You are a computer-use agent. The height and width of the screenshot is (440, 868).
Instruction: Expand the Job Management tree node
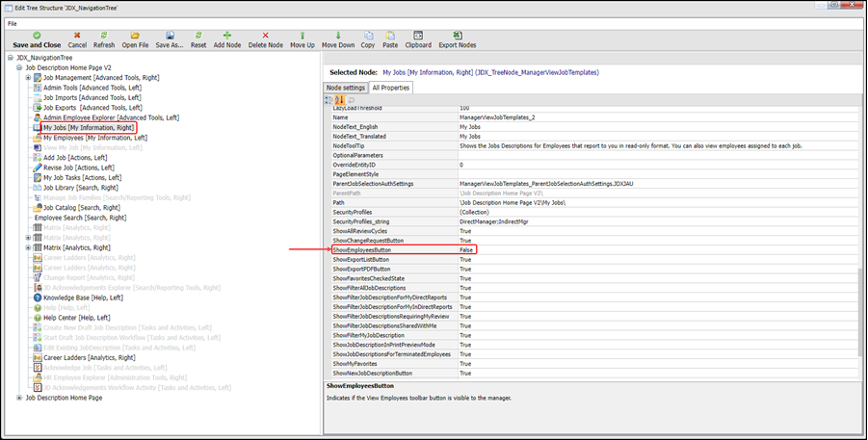pyautogui.click(x=29, y=78)
